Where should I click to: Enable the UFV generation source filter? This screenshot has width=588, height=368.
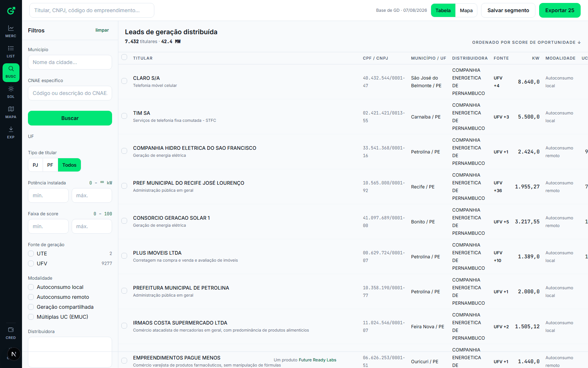(31, 263)
